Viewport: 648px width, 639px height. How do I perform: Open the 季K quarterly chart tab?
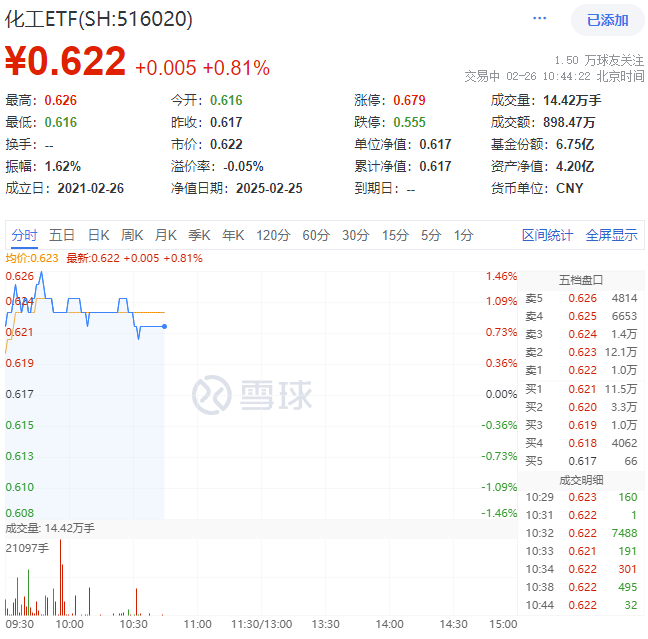(x=199, y=235)
